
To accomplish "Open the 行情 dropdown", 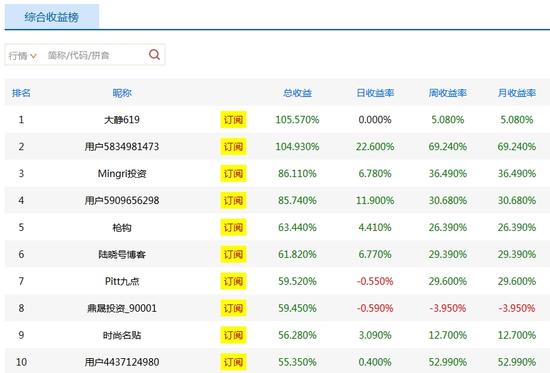I will click(22, 55).
